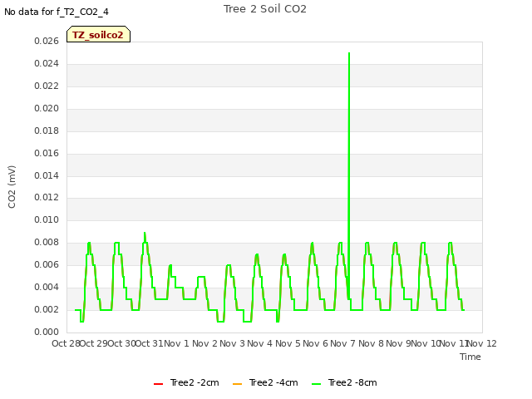This screenshot has height=399, width=532.
Task: Click the orange Tree2 -4cm legend swatch
Action: click(x=238, y=384)
